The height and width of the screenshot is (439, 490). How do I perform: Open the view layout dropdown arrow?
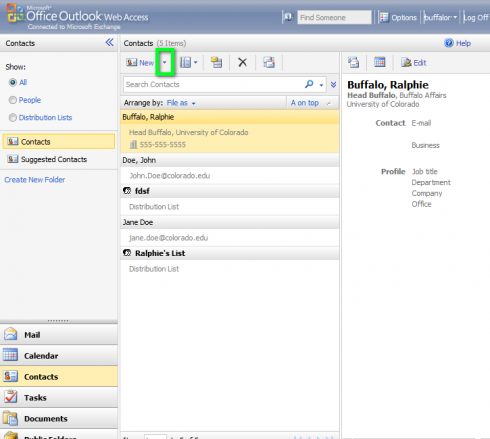(x=196, y=62)
